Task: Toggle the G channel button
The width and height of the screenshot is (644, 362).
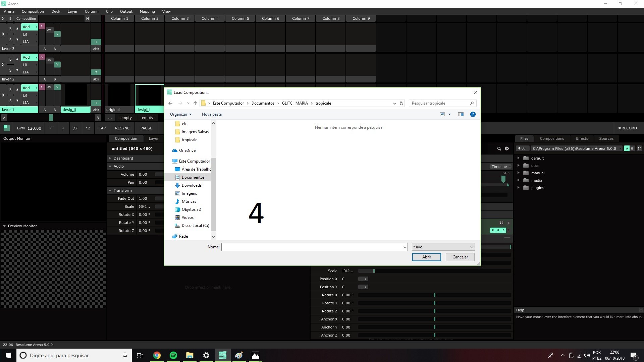Action: tap(498, 230)
